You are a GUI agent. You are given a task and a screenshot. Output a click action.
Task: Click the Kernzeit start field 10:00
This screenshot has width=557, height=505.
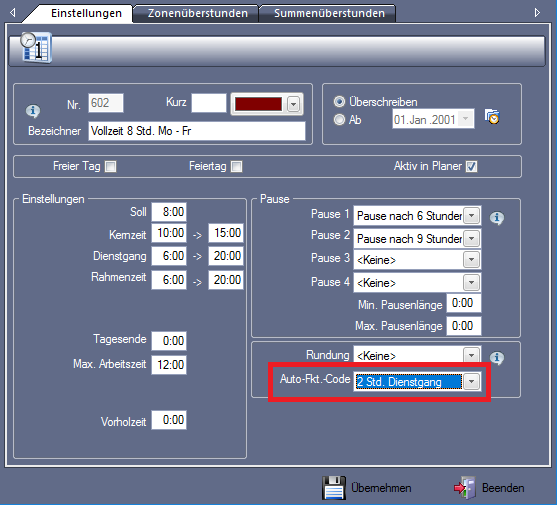tap(169, 233)
